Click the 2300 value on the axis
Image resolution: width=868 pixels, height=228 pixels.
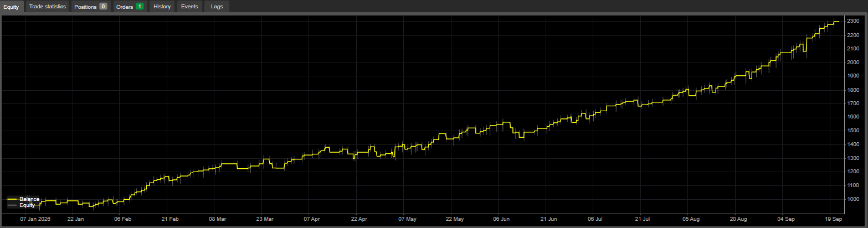pos(853,21)
